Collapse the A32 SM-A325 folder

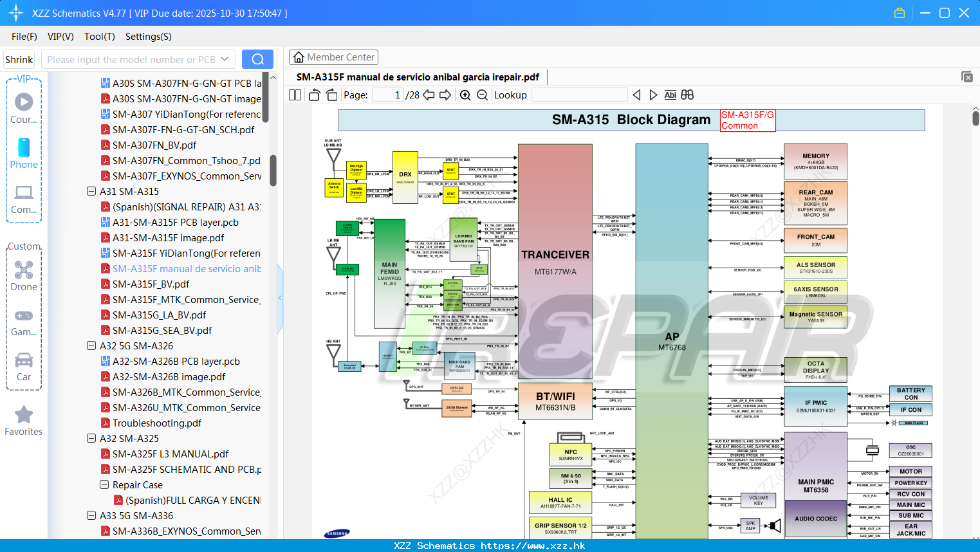point(91,438)
